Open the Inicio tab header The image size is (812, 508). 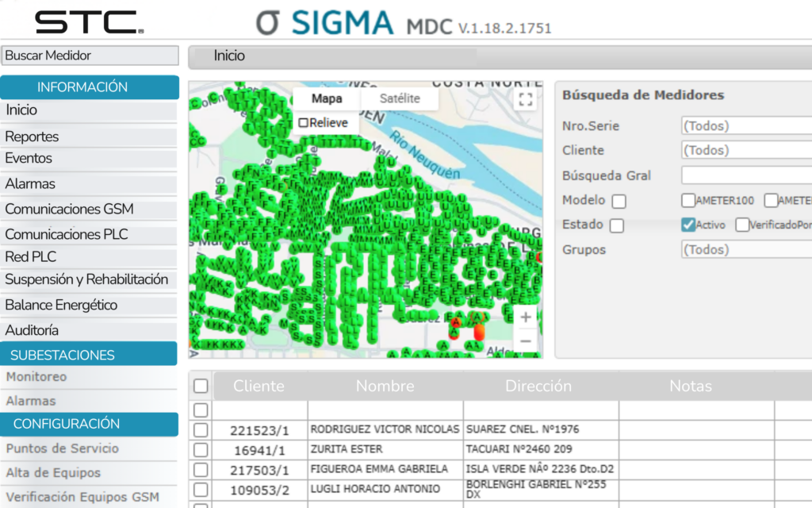coord(229,56)
